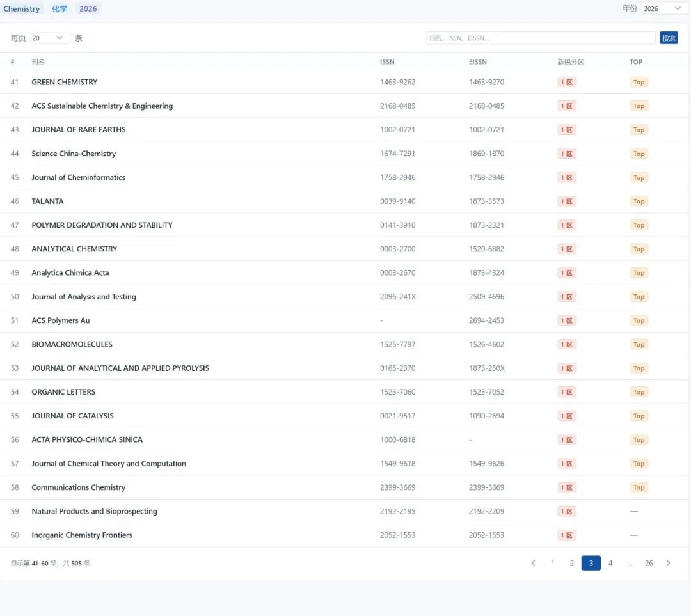Open the per-page 20 rows dropdown
The image size is (691, 616).
[50, 38]
